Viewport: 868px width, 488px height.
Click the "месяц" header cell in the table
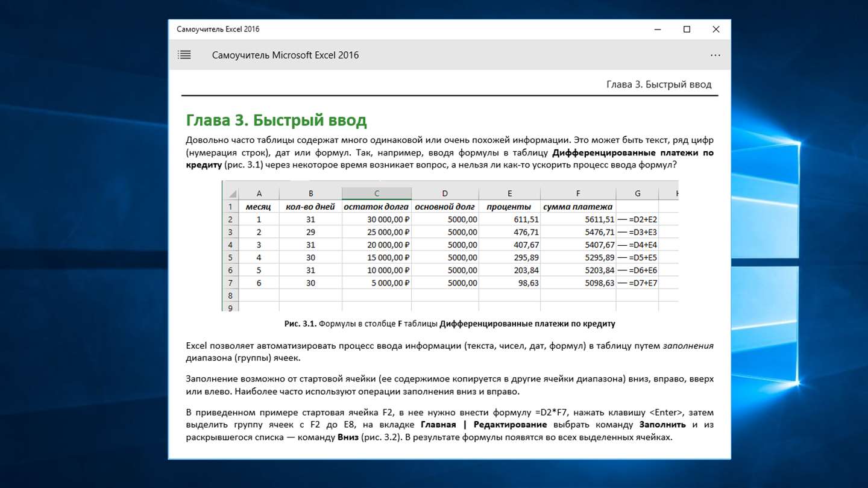click(259, 207)
